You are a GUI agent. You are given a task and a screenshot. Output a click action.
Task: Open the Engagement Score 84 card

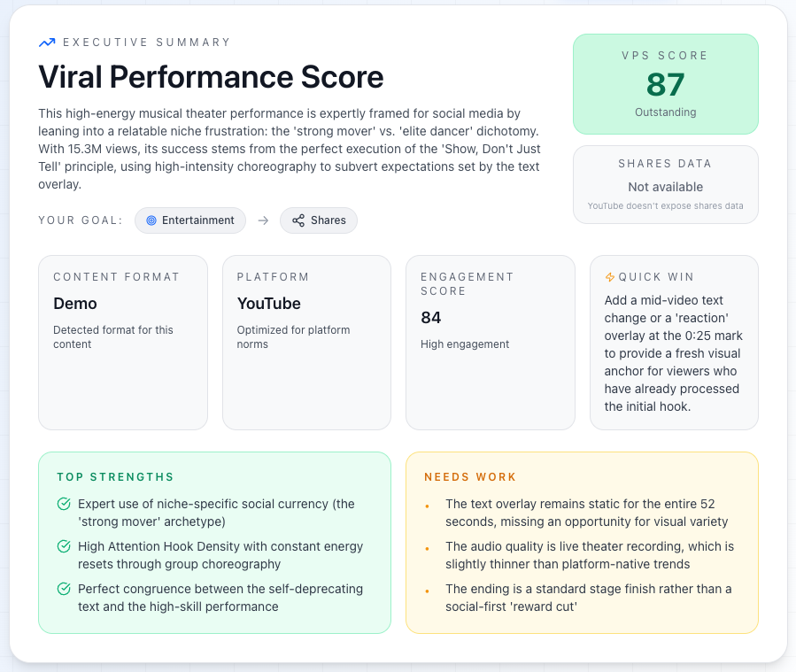click(x=490, y=343)
